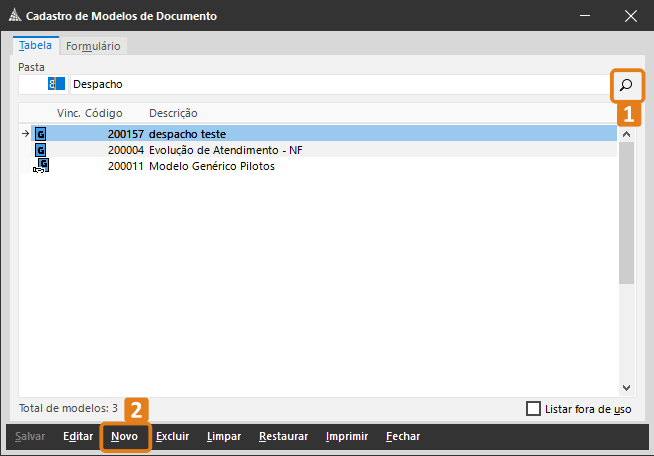
Task: Click the Código column header
Action: pyautogui.click(x=103, y=113)
